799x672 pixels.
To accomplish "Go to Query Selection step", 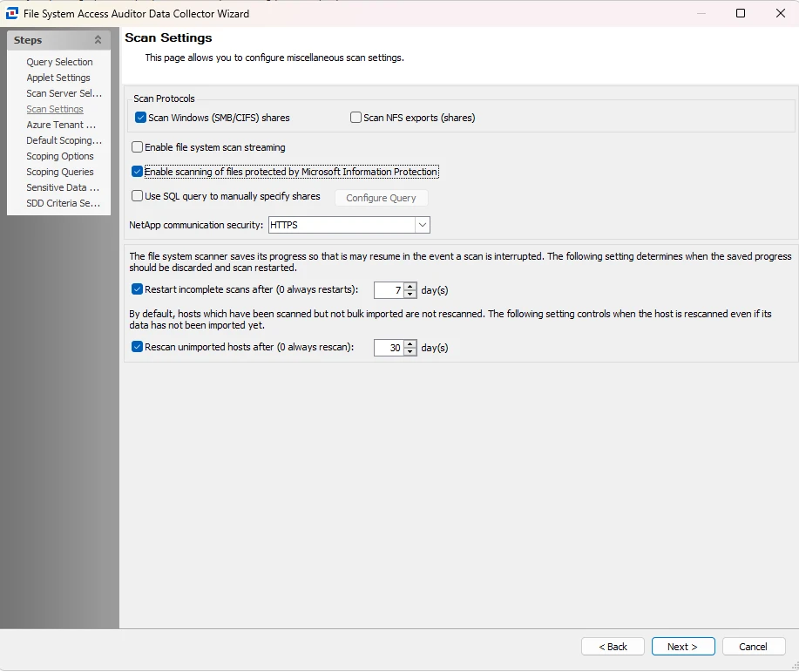I will tap(59, 62).
